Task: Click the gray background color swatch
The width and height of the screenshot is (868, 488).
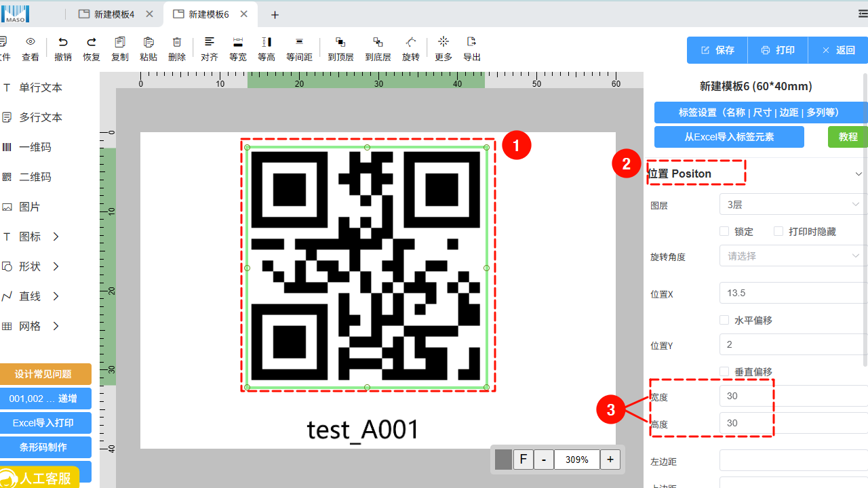Action: [x=503, y=460]
